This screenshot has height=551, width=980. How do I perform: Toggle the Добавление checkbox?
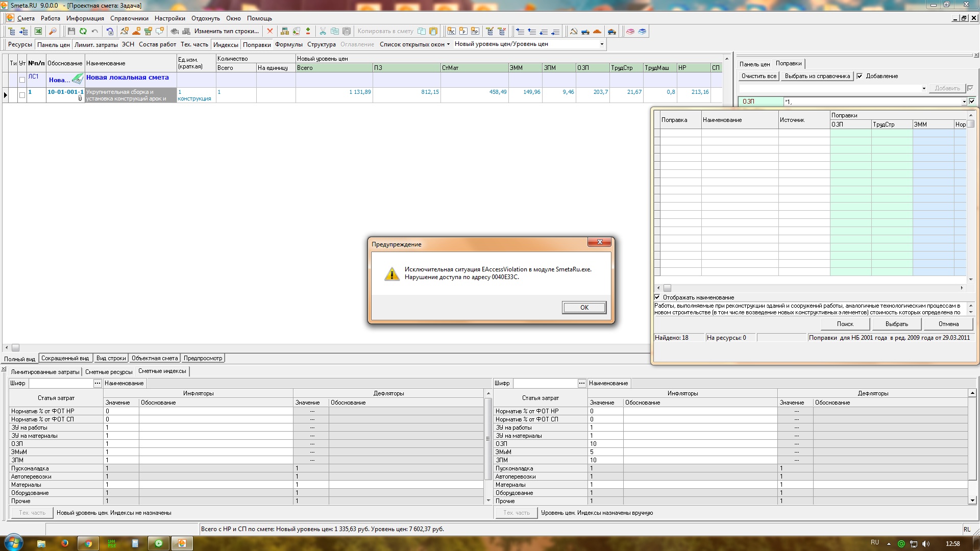coord(860,76)
